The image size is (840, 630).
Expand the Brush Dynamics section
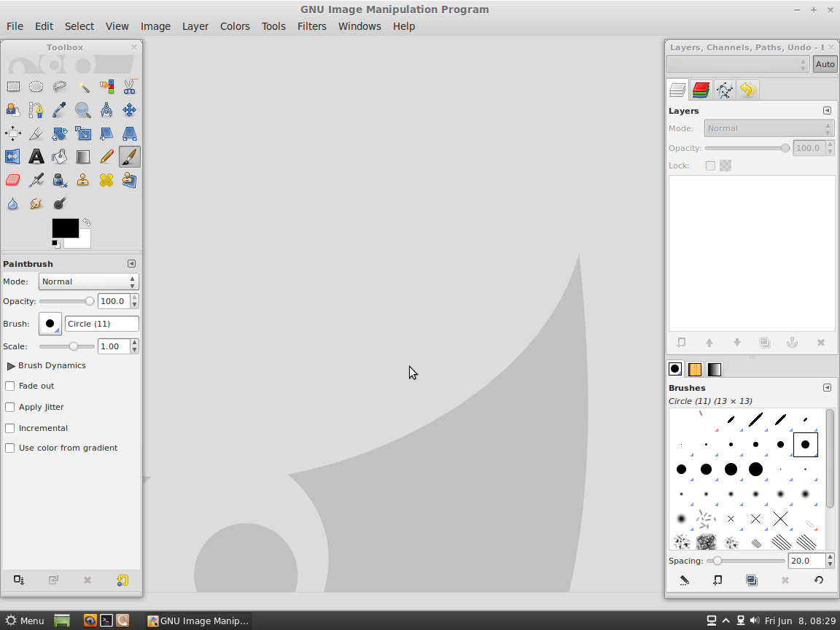tap(11, 366)
